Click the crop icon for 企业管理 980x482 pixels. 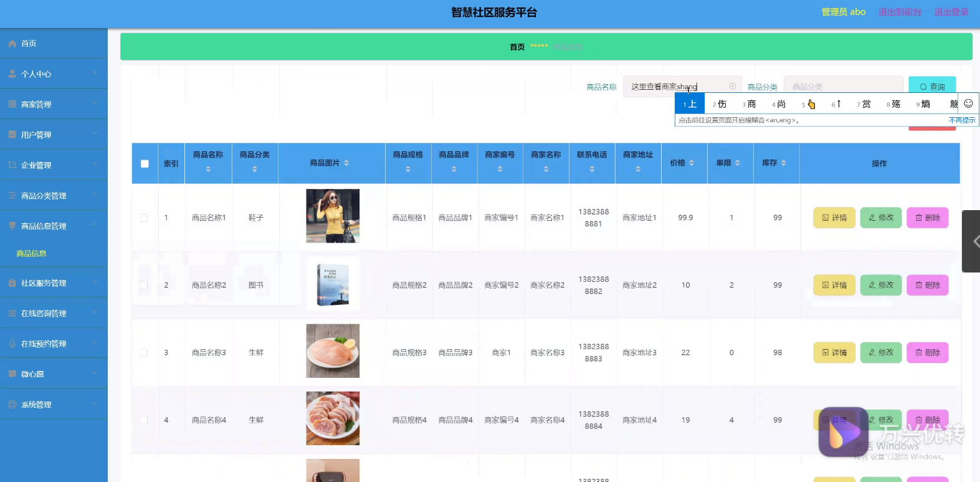[x=12, y=165]
